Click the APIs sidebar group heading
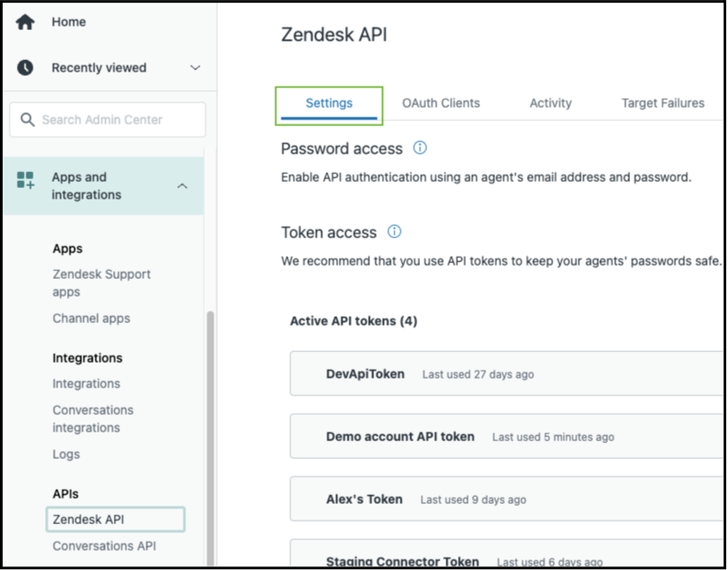 pos(65,494)
